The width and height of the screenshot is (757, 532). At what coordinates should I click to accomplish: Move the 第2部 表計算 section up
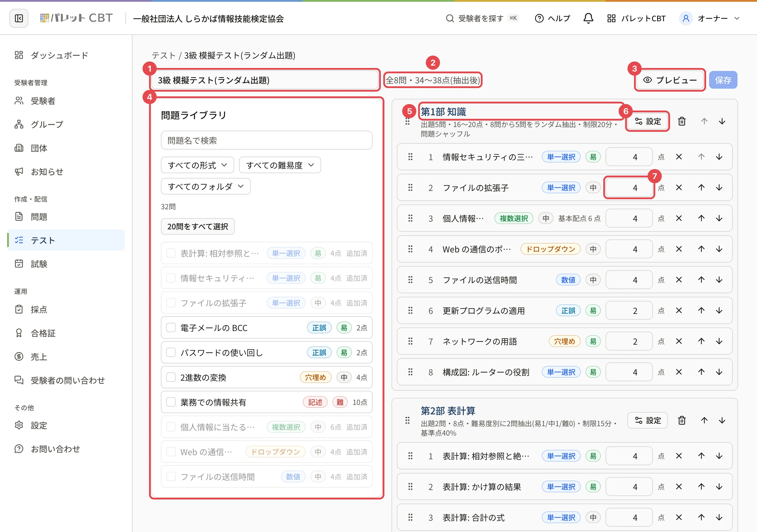pyautogui.click(x=704, y=420)
